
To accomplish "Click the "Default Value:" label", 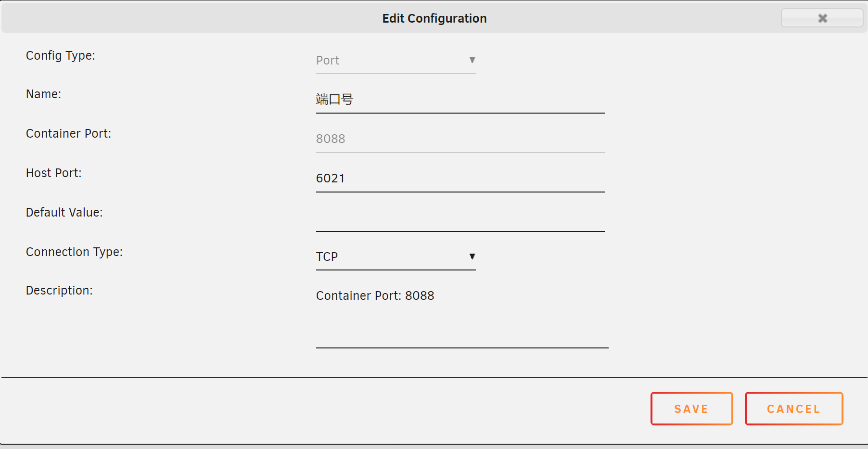I will 64,213.
